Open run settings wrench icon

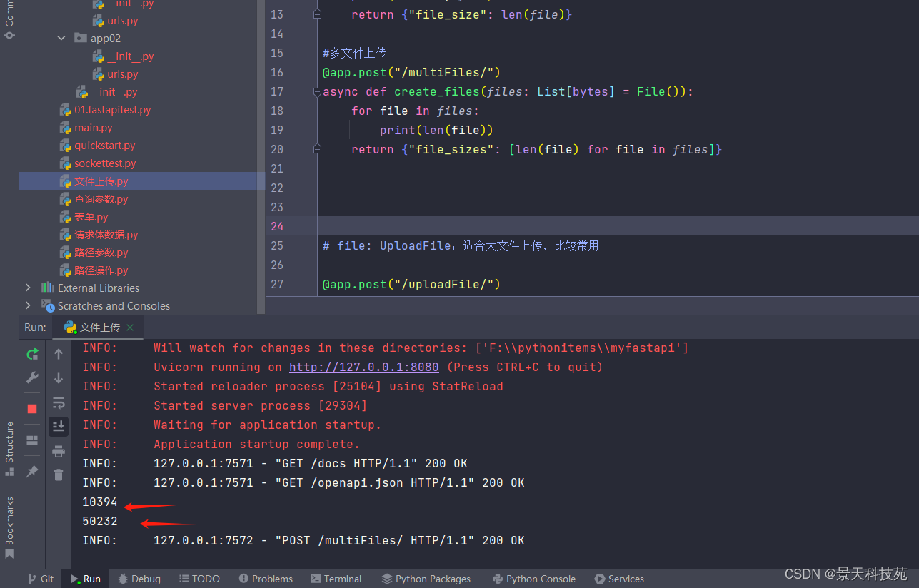(x=32, y=377)
